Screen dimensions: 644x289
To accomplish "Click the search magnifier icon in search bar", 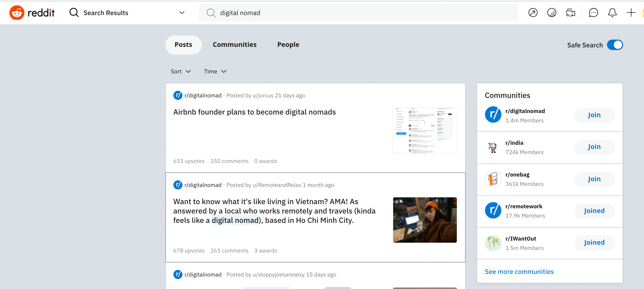I will (x=211, y=12).
